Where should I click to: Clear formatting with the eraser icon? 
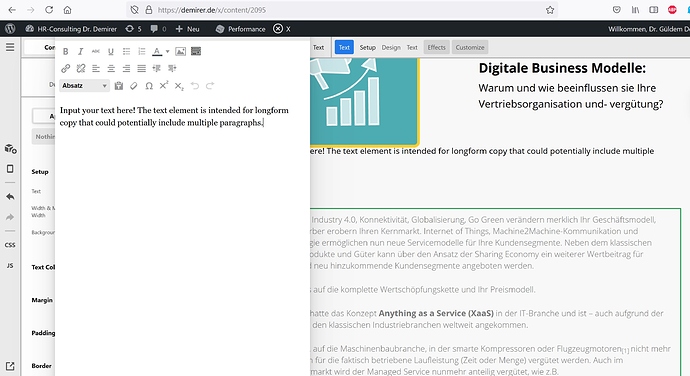134,86
